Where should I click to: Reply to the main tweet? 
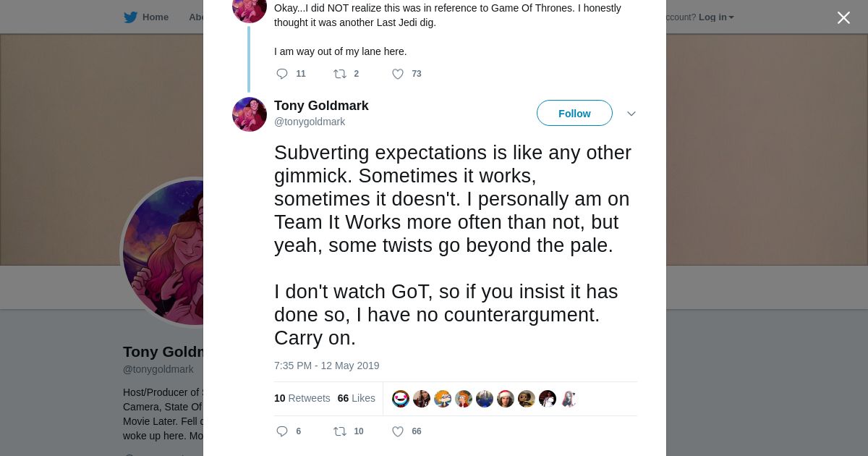pyautogui.click(x=282, y=431)
